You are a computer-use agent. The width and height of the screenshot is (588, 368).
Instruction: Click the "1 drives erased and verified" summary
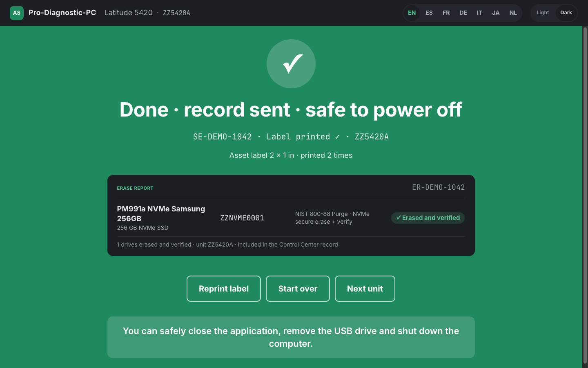(227, 245)
